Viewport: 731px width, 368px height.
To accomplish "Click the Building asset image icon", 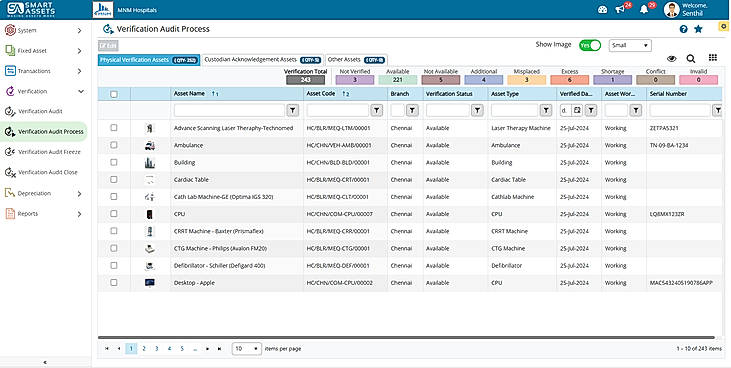I will (150, 163).
